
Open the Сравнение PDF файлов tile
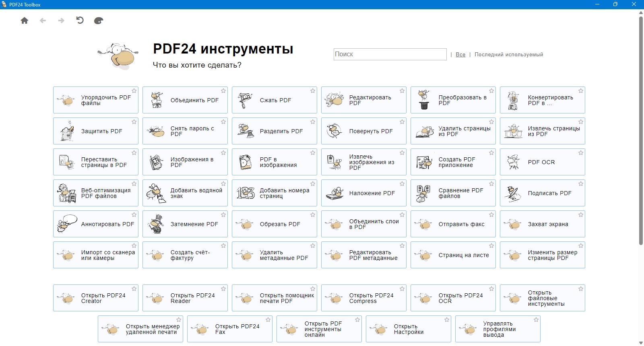(x=453, y=193)
